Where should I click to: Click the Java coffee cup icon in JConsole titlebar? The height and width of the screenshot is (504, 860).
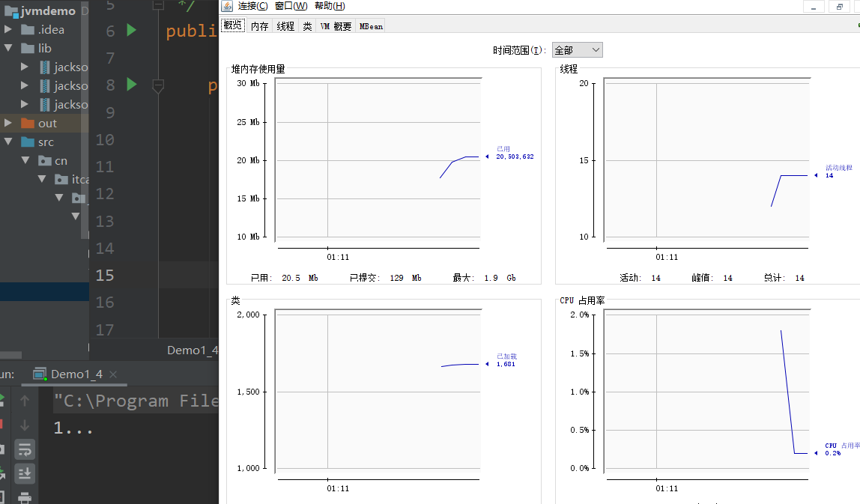pos(227,5)
